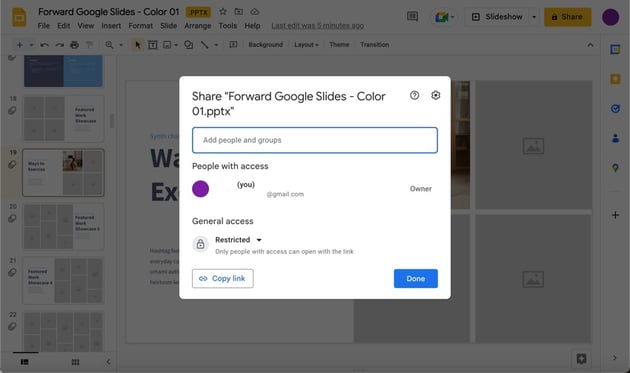Open the zoom level dropdown arrow
630x373 pixels.
click(121, 45)
